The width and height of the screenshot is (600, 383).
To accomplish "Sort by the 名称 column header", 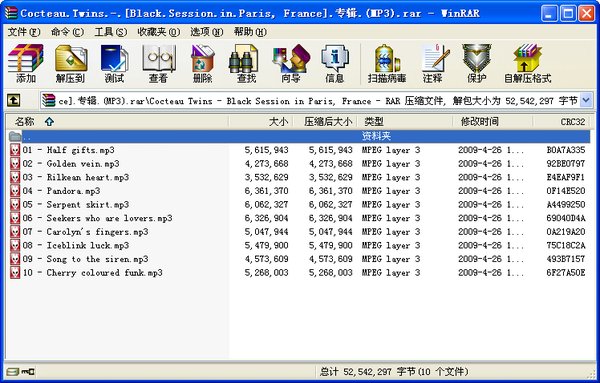I will [117, 122].
